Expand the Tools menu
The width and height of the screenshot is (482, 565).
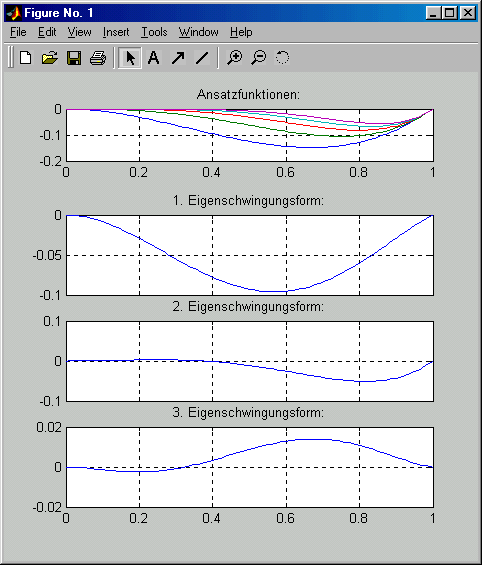pyautogui.click(x=154, y=32)
